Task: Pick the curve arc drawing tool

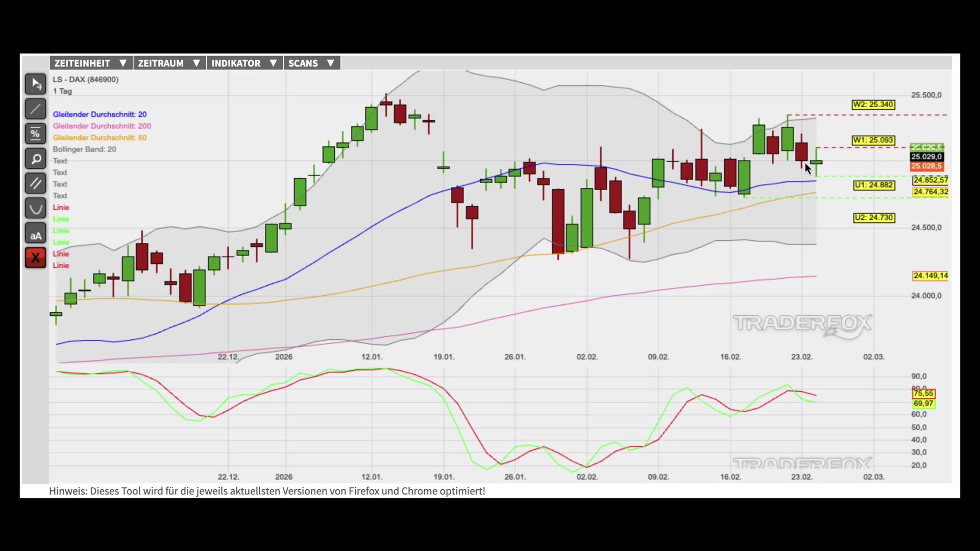Action: tap(35, 208)
